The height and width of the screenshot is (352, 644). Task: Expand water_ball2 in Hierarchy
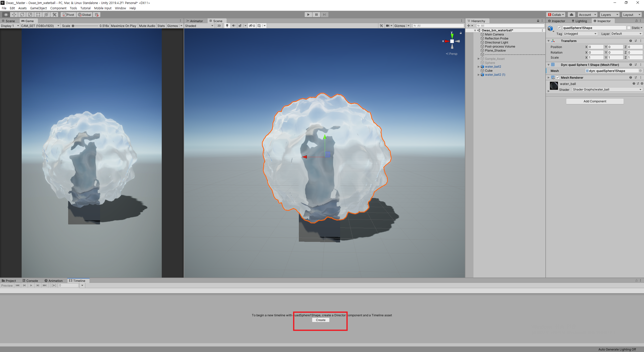tap(478, 67)
